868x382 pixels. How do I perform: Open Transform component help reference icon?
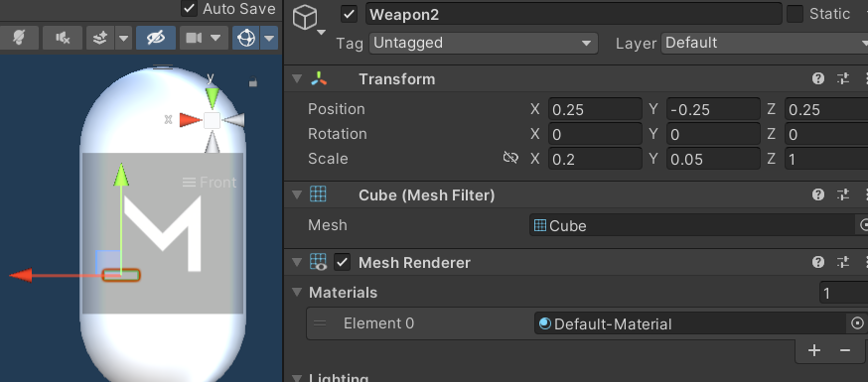click(818, 79)
